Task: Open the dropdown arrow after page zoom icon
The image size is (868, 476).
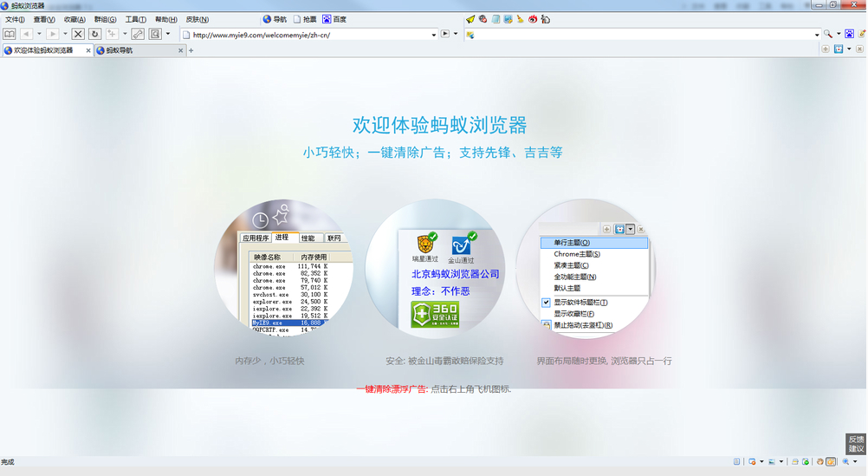Action: 168,35
